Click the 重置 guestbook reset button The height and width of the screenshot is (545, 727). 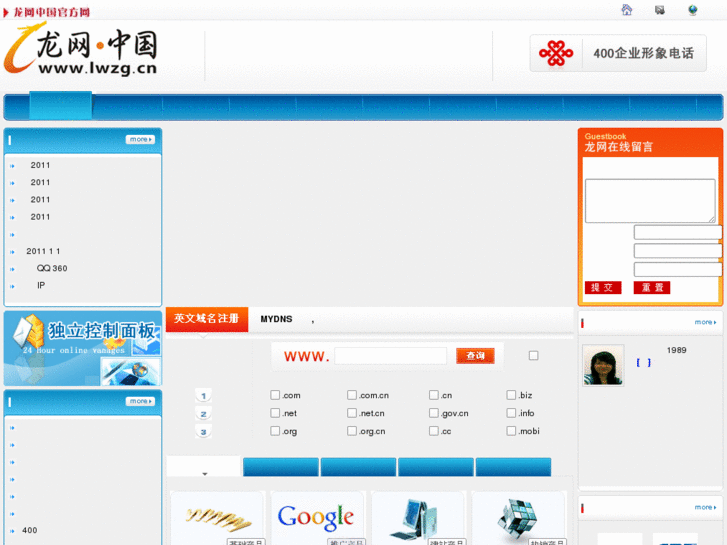click(x=652, y=288)
